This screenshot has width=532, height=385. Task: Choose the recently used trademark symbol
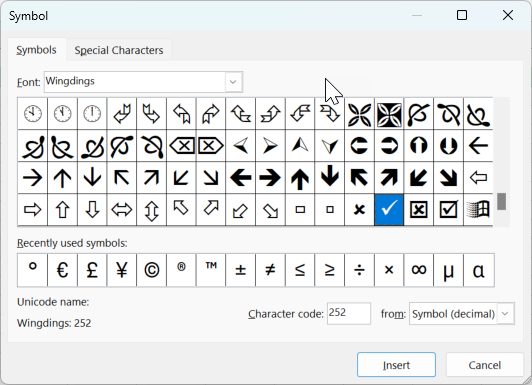211,270
